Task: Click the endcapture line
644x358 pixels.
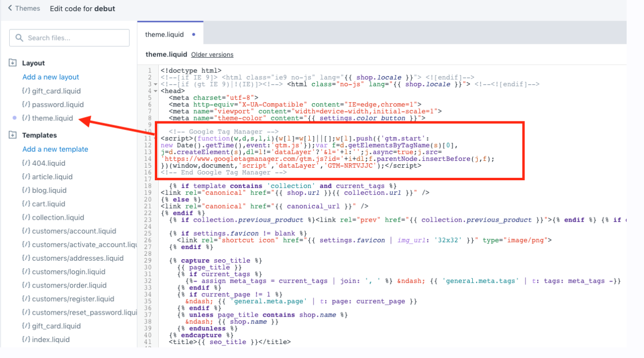Action: pos(201,335)
